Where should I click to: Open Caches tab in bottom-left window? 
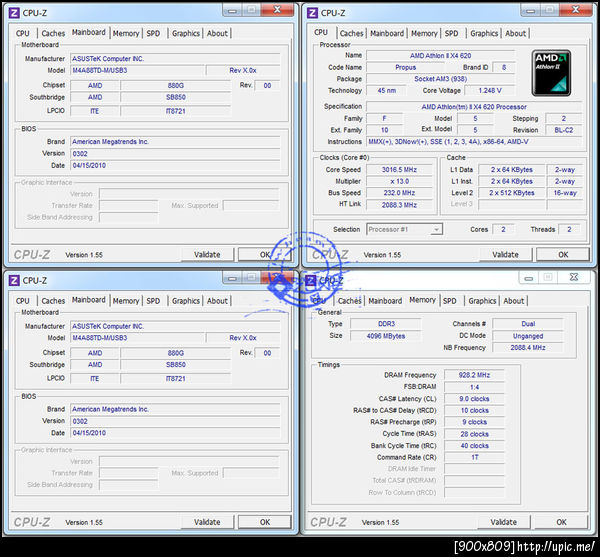53,301
